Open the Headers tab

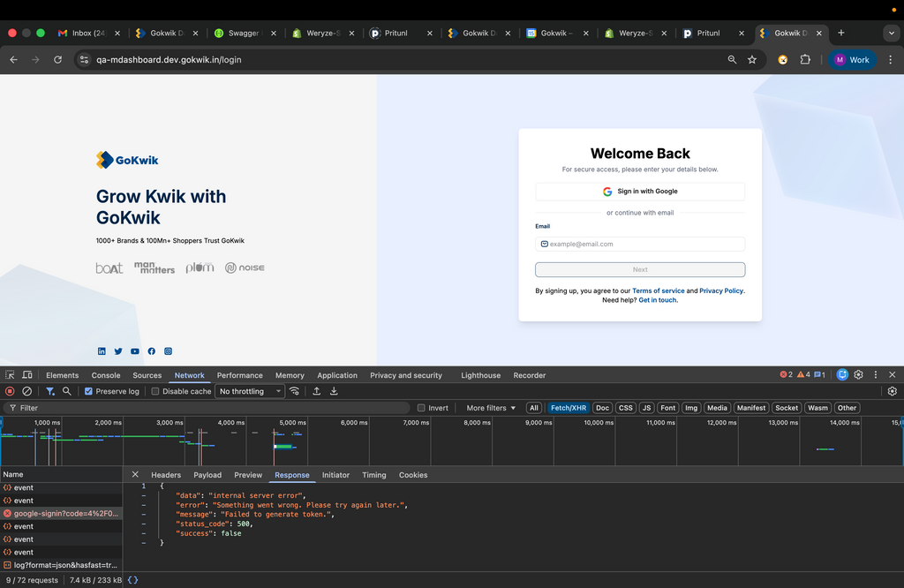[x=166, y=475]
